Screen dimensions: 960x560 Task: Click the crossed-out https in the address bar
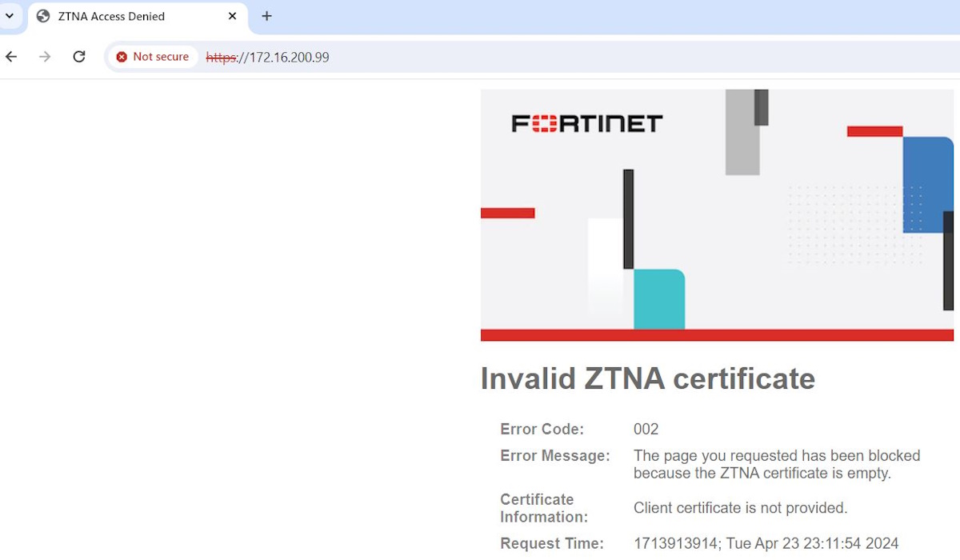(x=220, y=57)
